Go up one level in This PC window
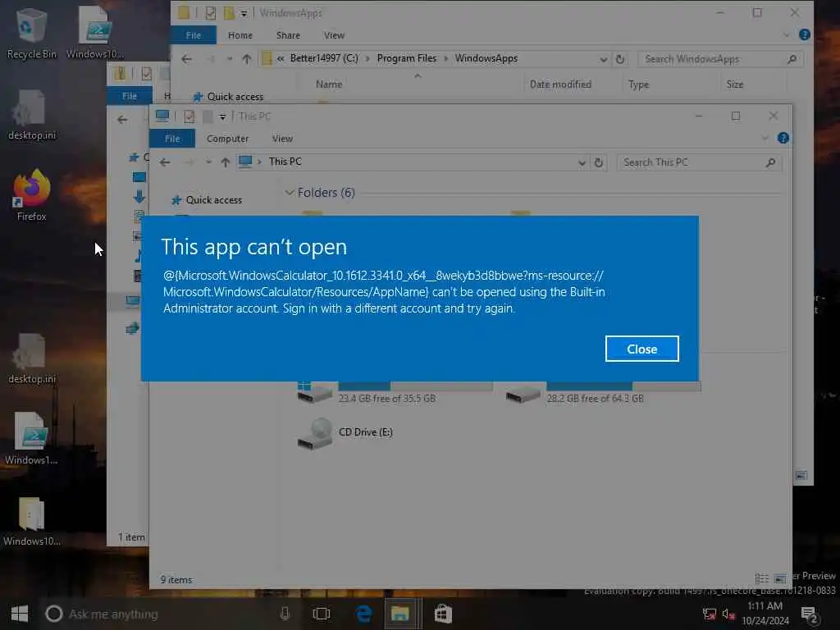840x630 pixels. click(226, 162)
